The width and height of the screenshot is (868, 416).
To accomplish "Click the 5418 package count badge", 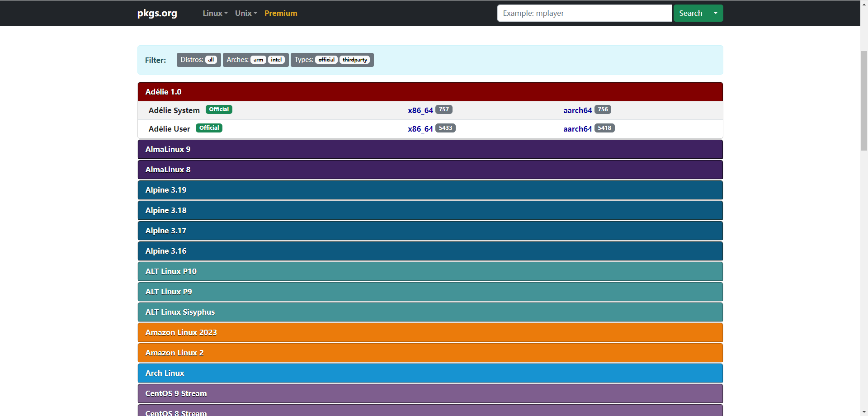I will pyautogui.click(x=604, y=128).
